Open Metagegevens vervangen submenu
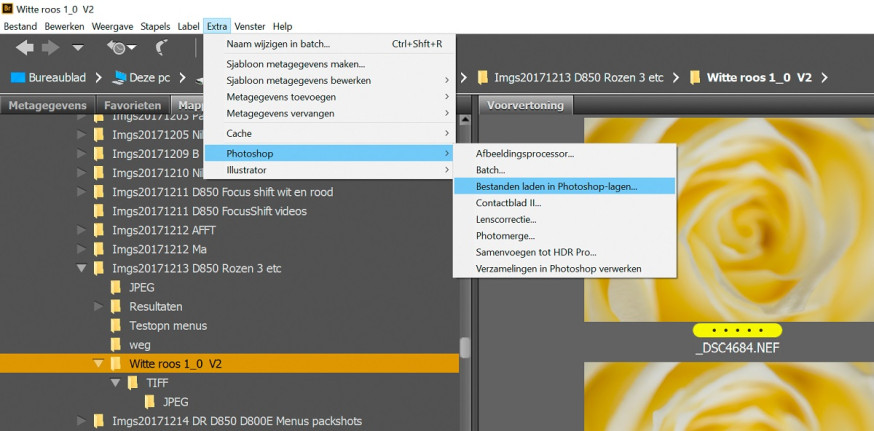The image size is (874, 431). pos(330,113)
